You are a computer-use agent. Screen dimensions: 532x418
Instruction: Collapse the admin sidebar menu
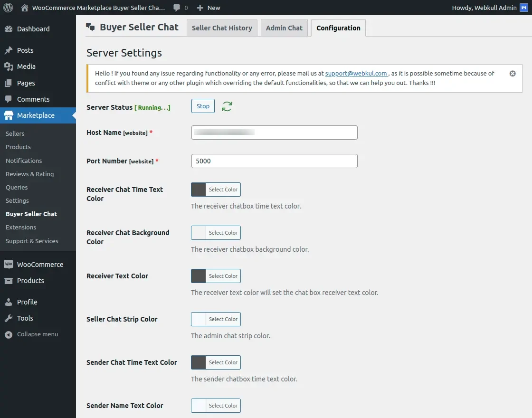click(33, 334)
